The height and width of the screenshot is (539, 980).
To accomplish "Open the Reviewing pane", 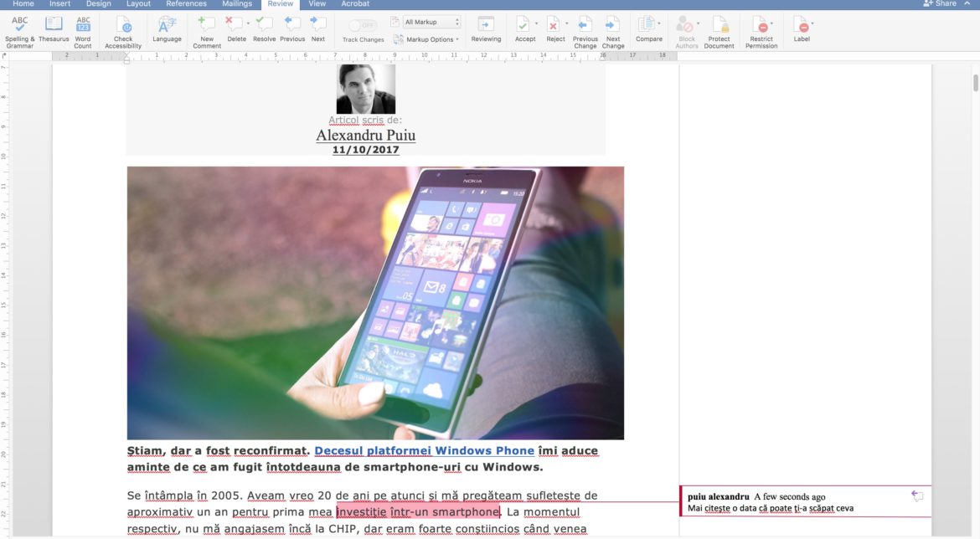I will pos(486,29).
